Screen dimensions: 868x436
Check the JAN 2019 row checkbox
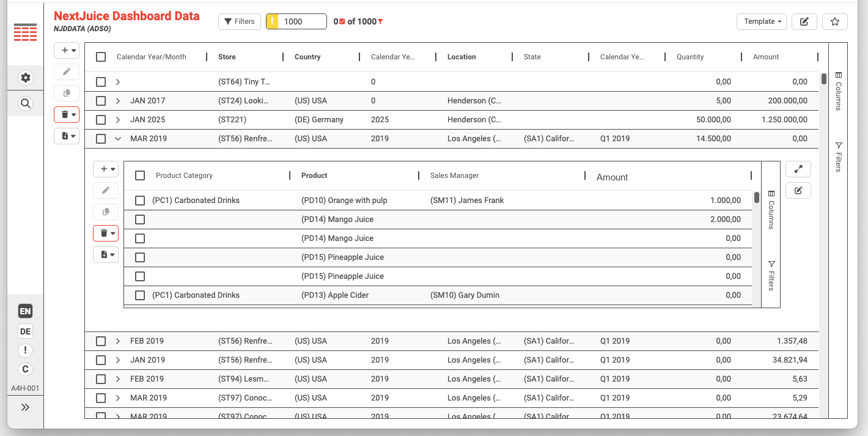coord(101,360)
